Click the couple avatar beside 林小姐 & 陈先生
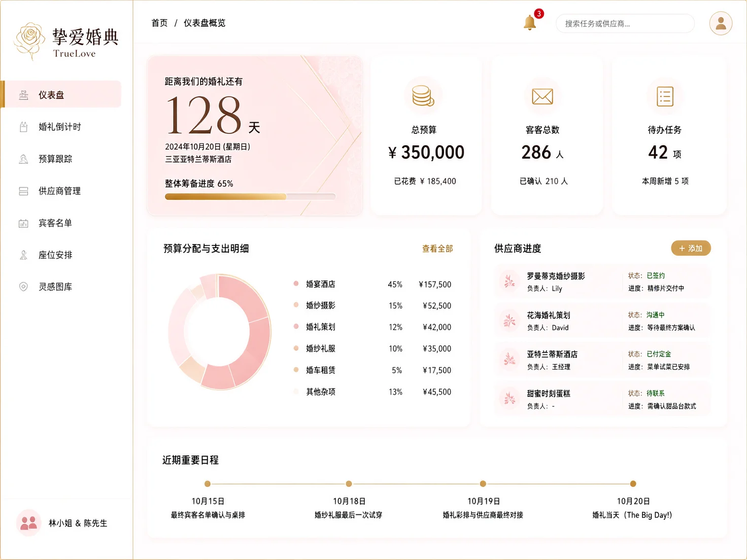The width and height of the screenshot is (747, 560). 29,522
